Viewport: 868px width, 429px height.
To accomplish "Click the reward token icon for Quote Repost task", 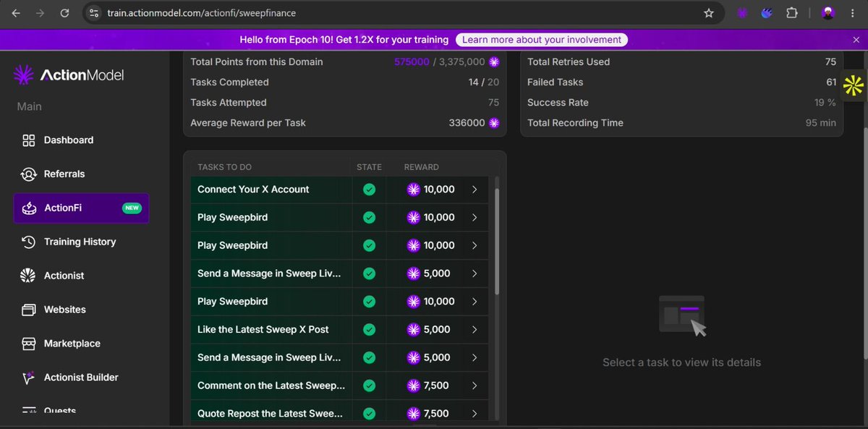I will coord(413,414).
